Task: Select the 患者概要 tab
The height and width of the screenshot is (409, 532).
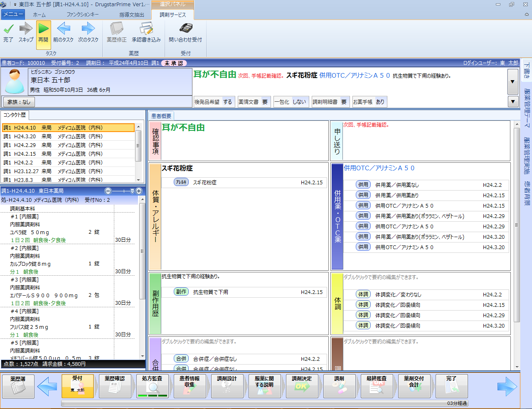Action: [161, 116]
